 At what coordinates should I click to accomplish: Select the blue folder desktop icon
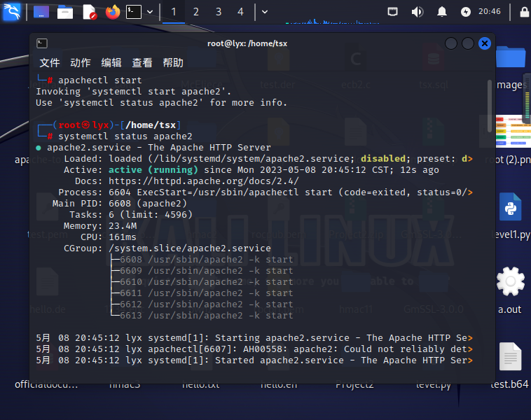511,57
